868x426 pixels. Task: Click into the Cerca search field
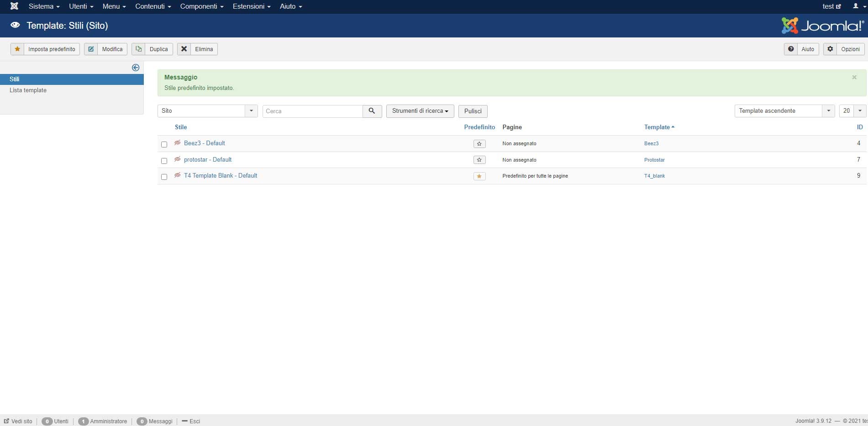[312, 111]
